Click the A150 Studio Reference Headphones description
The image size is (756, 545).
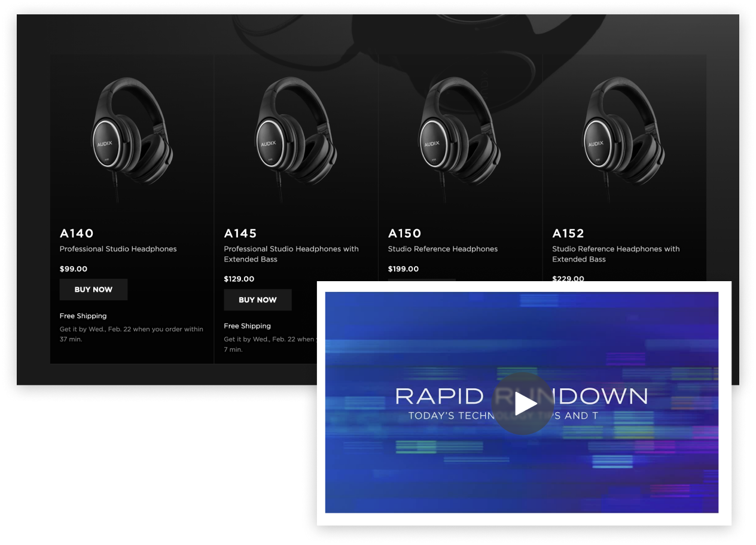[443, 249]
